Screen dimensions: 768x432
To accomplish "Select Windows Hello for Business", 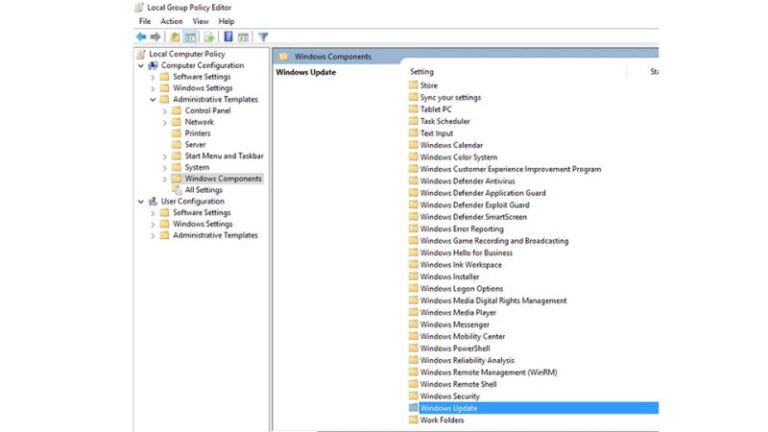I will coord(466,253).
